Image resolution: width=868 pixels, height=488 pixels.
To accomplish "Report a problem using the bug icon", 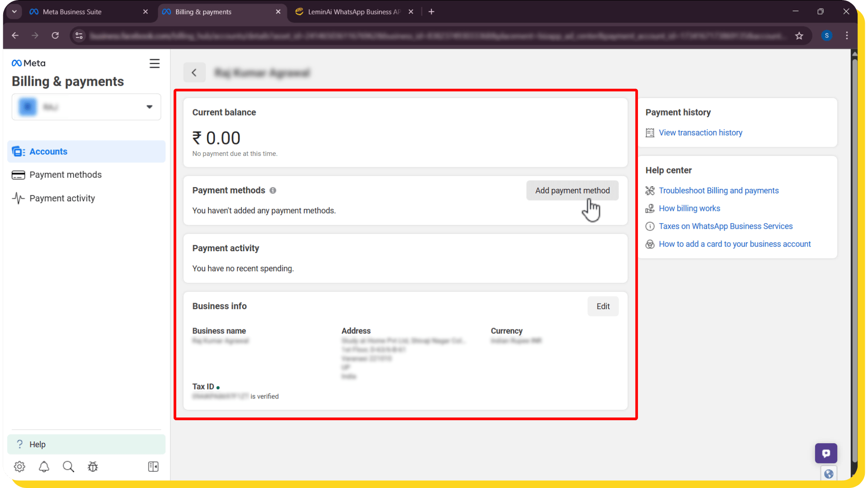I will coord(93,466).
